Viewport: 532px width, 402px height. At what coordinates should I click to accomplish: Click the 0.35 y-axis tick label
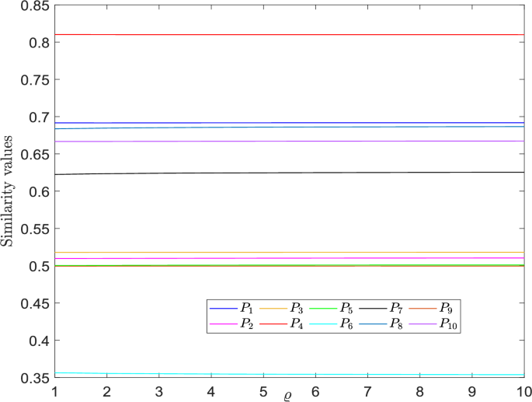(x=36, y=378)
